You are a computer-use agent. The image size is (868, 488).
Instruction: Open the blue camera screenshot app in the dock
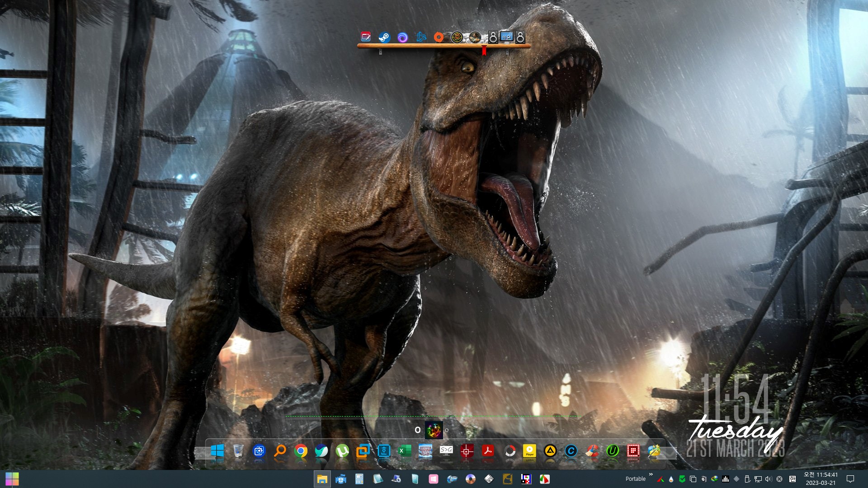259,450
